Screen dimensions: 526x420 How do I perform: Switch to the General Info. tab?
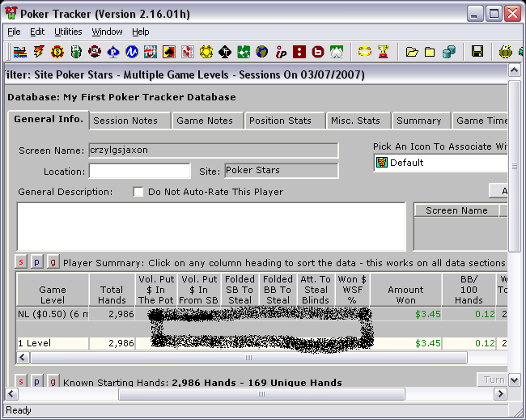tap(49, 120)
